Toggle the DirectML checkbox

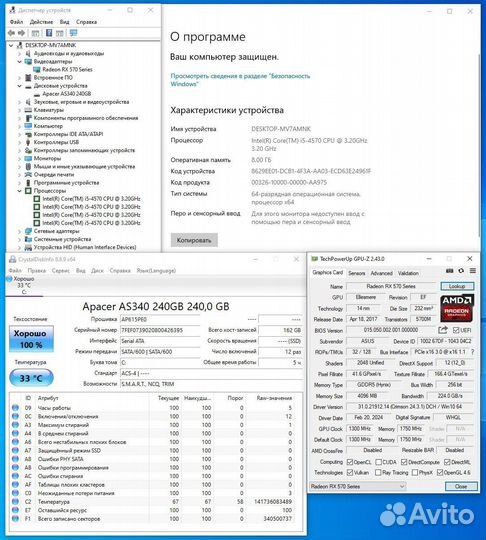447,462
